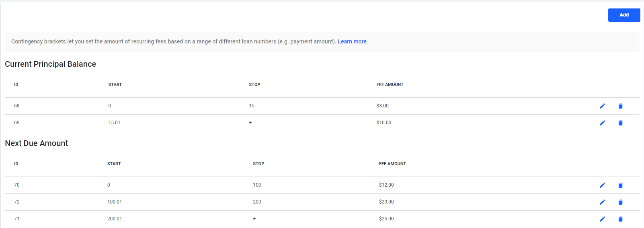644x228 pixels.
Task: Click the $25.00 fee amount cell
Action: click(386, 219)
